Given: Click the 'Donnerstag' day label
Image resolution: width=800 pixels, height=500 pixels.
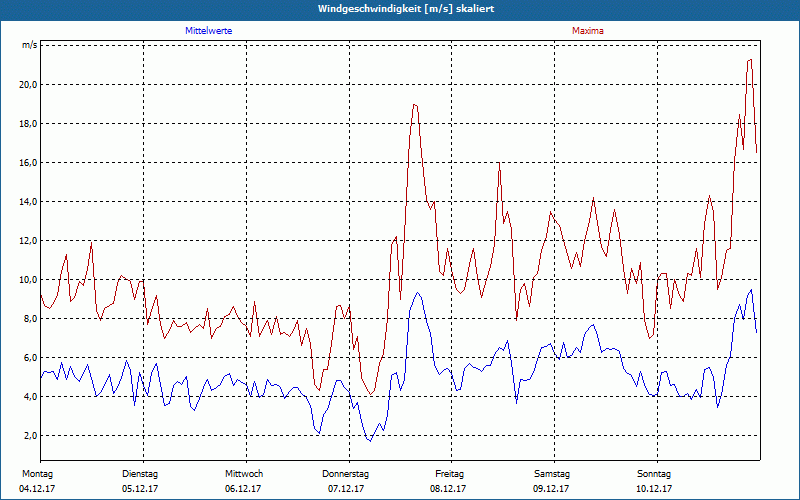Looking at the screenshot, I should pyautogui.click(x=345, y=474).
